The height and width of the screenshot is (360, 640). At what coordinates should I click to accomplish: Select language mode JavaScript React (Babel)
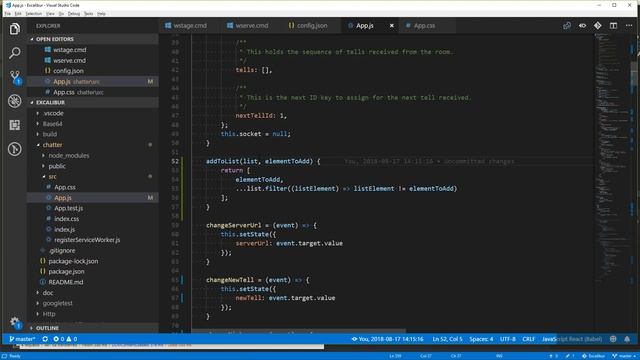(x=572, y=339)
